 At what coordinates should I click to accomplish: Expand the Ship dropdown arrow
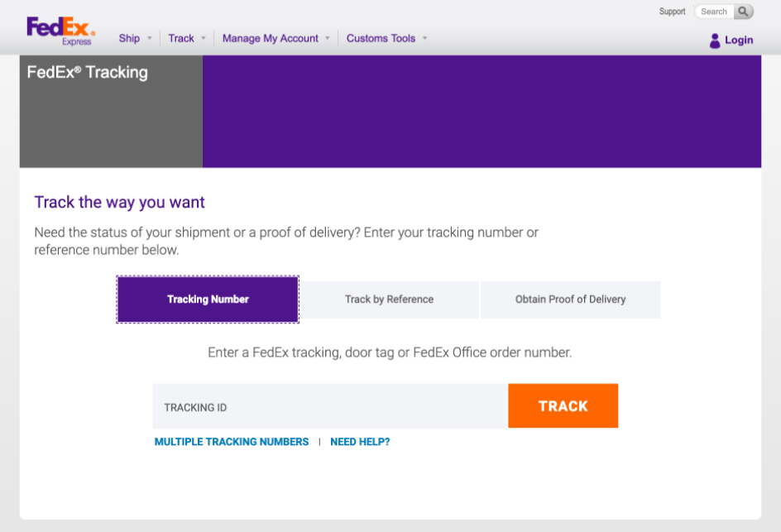150,38
